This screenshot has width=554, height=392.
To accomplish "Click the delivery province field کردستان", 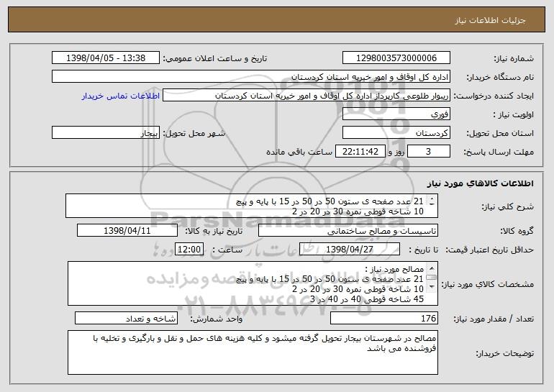I will pos(396,133).
